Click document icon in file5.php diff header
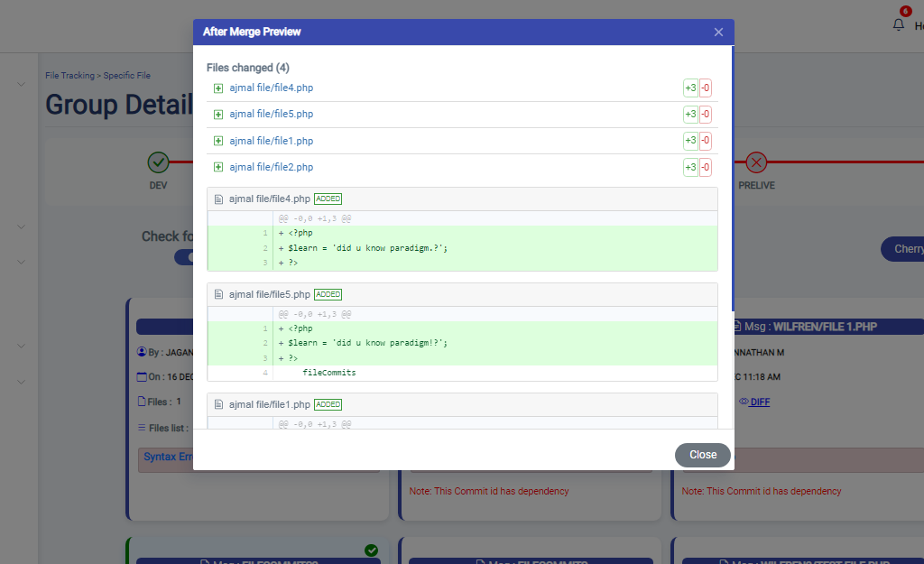The height and width of the screenshot is (564, 924). (x=218, y=295)
